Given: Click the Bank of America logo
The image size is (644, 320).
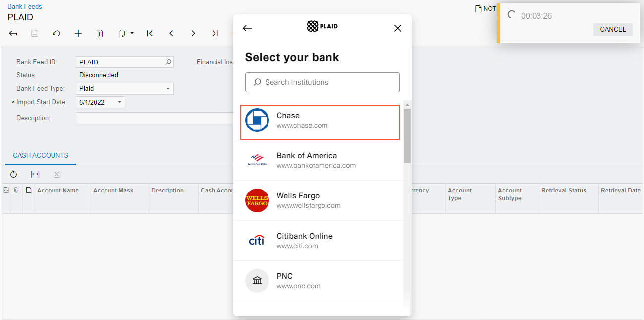Looking at the screenshot, I should [x=257, y=160].
